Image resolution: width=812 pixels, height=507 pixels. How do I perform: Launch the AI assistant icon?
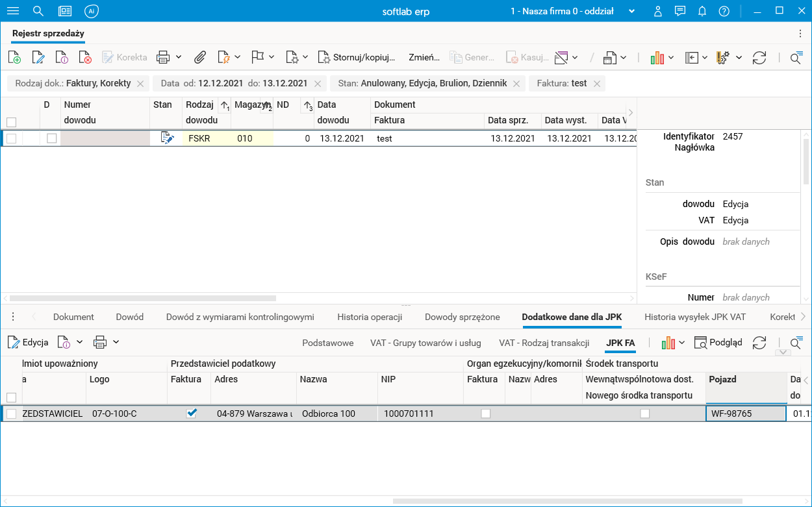(92, 12)
